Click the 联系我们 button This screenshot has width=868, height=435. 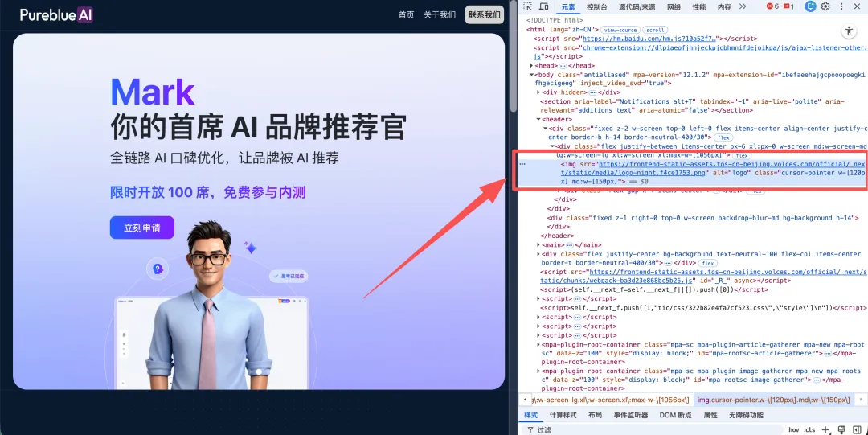click(x=485, y=15)
